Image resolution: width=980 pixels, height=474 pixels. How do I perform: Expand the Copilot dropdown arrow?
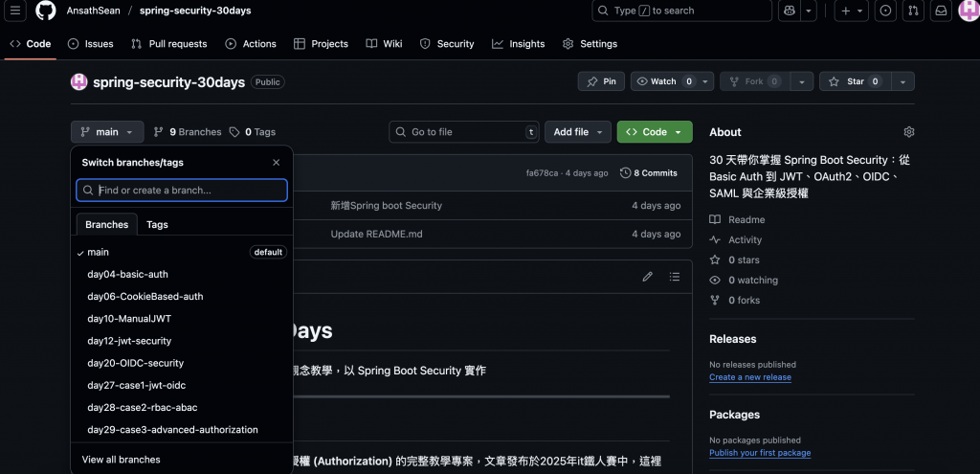coord(809,11)
